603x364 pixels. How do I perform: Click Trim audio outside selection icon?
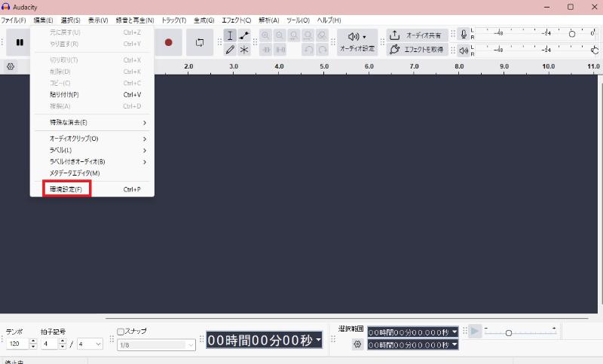pyautogui.click(x=266, y=50)
